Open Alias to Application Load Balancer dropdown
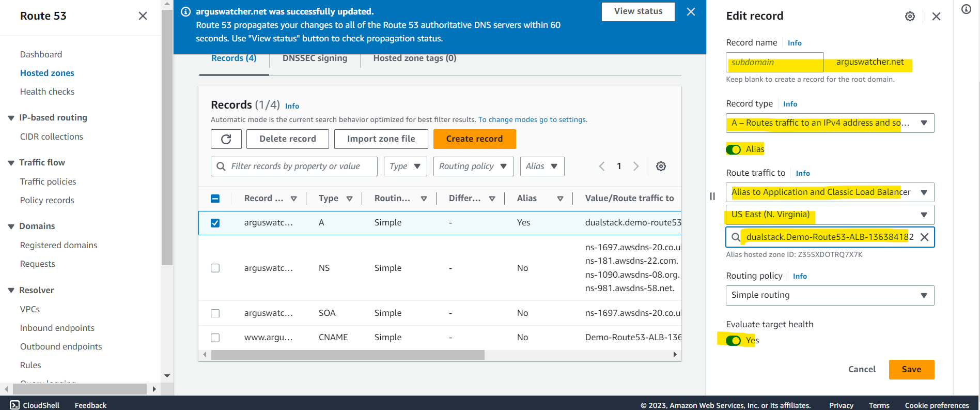This screenshot has height=410, width=980. 830,192
